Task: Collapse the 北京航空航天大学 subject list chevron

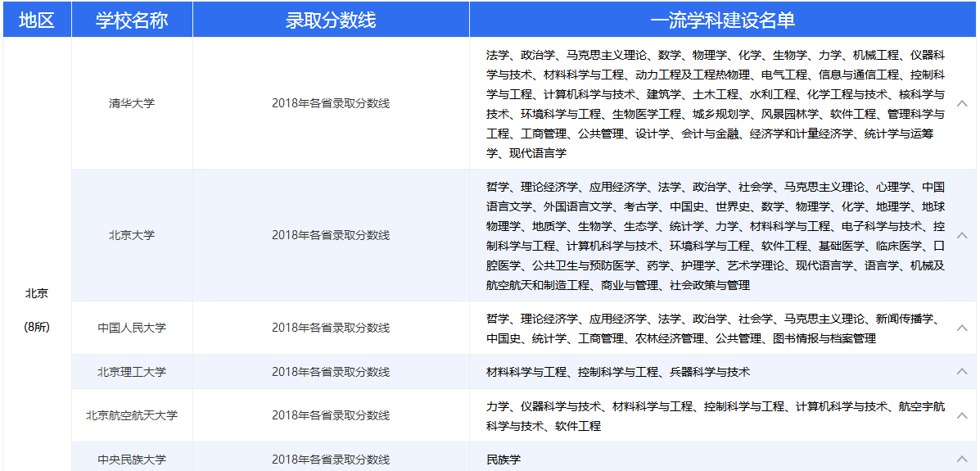Action: [963, 415]
